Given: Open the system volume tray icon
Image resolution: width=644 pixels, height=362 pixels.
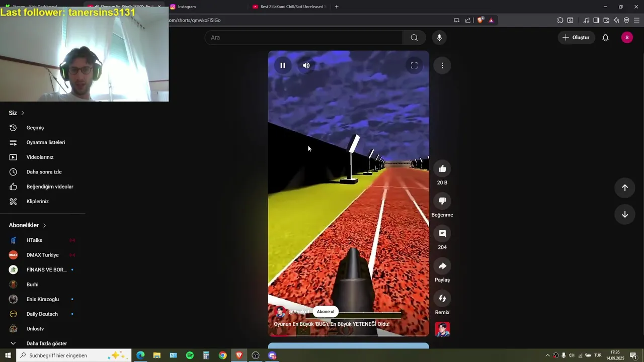Looking at the screenshot, I should (x=572, y=355).
